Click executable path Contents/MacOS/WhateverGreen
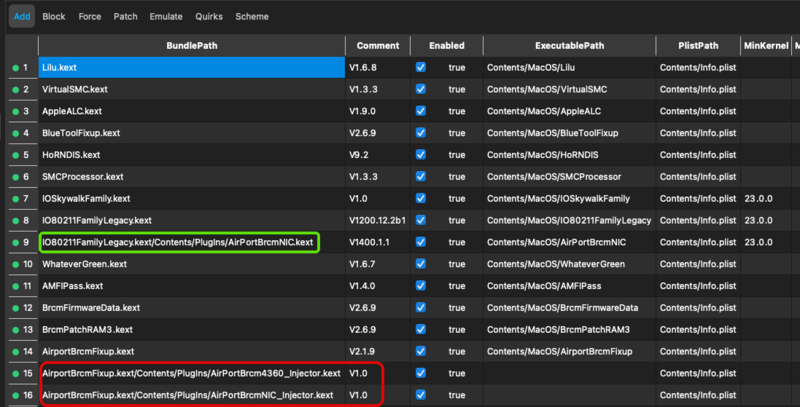The image size is (800, 407). (x=569, y=264)
